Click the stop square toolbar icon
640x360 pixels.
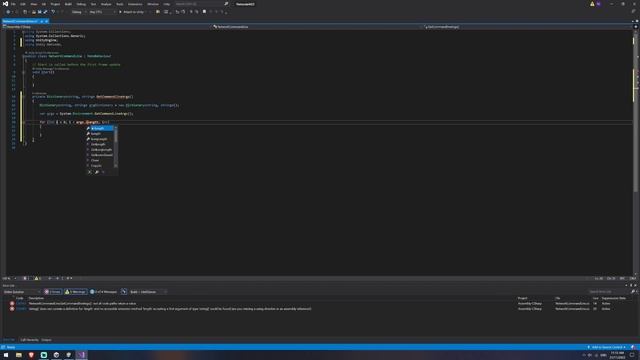tap(204, 12)
